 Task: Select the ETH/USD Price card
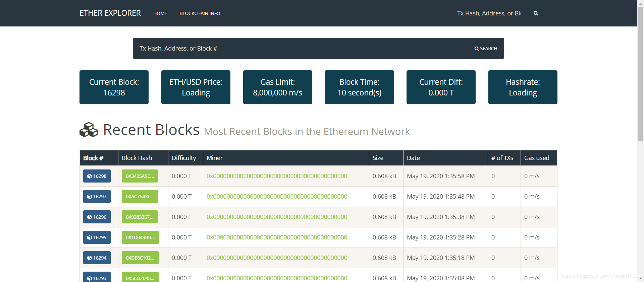coord(196,87)
